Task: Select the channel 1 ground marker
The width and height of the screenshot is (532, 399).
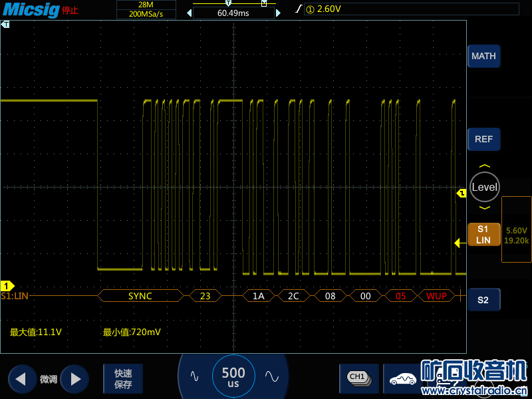Action: point(5,286)
